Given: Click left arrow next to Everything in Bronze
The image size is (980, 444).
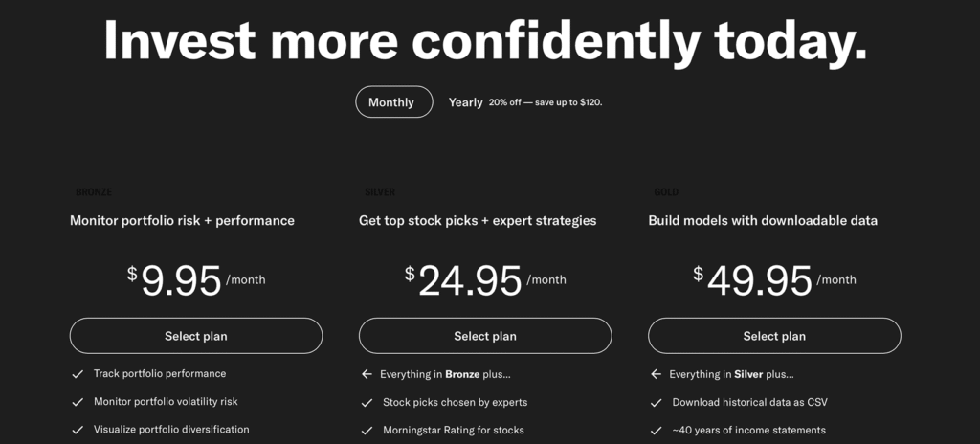Looking at the screenshot, I should pos(367,374).
